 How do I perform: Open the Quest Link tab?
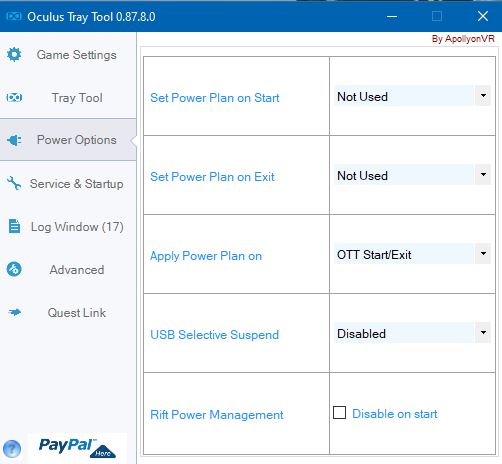[x=68, y=313]
